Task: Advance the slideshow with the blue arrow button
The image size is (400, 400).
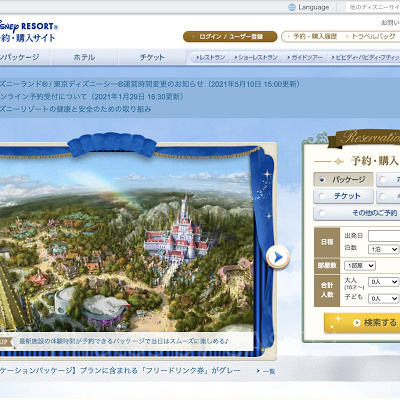Action: point(278,257)
